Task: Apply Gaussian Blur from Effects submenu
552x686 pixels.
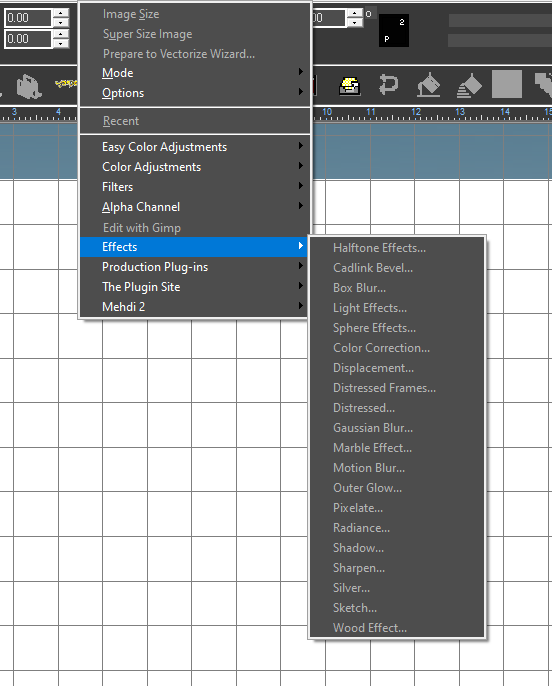Action: click(397, 428)
